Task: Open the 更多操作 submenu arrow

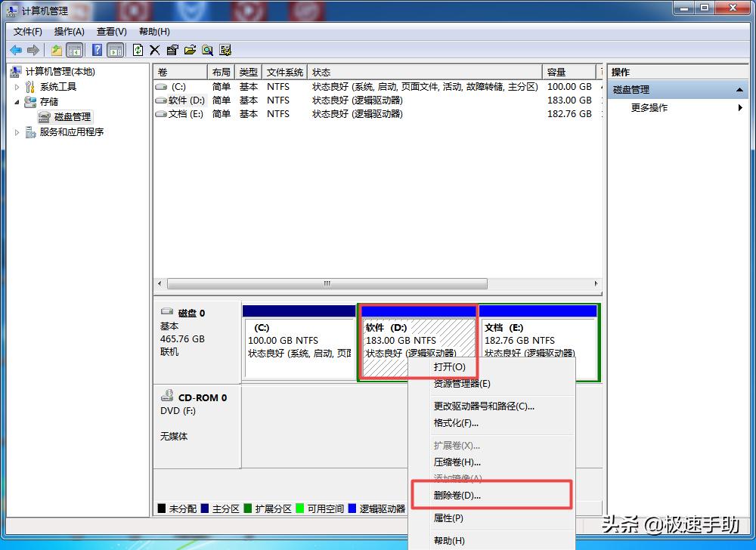Action: [740, 107]
